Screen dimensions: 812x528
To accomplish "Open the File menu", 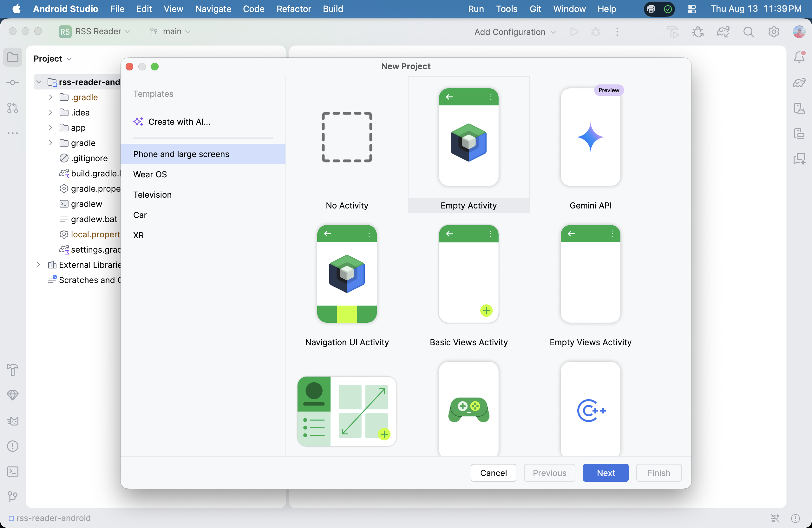I will pyautogui.click(x=117, y=9).
